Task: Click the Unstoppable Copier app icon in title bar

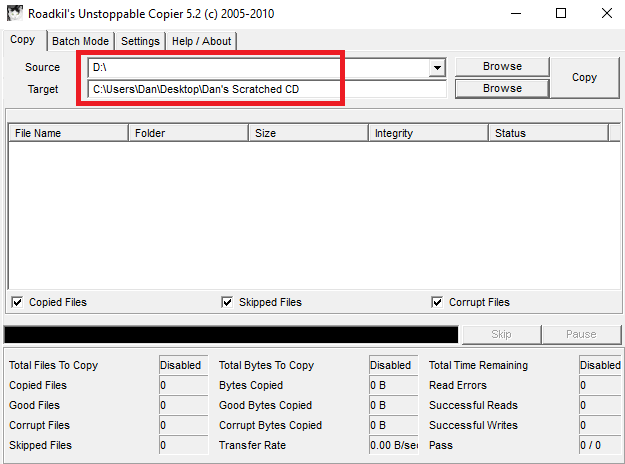Action: point(15,13)
